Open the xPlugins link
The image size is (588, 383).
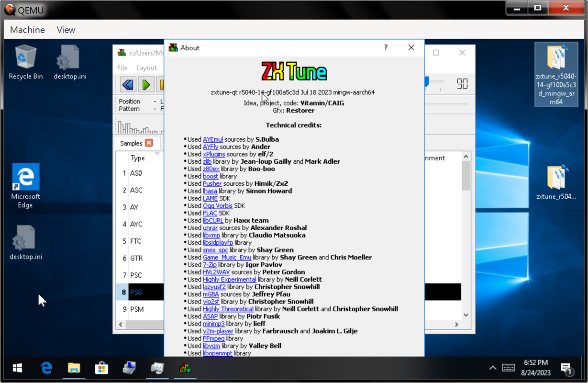pos(214,154)
